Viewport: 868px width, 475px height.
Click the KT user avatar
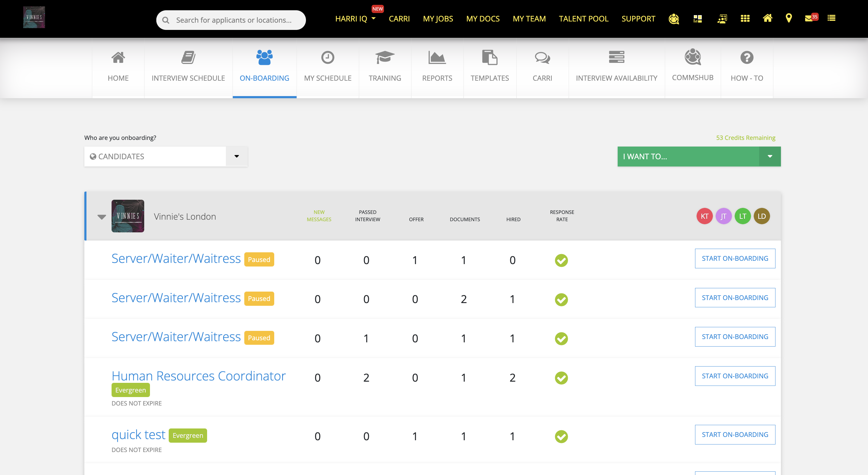704,216
